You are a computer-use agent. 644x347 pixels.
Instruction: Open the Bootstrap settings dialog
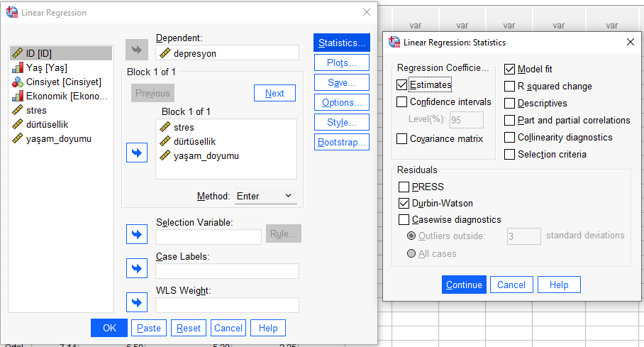[x=341, y=142]
